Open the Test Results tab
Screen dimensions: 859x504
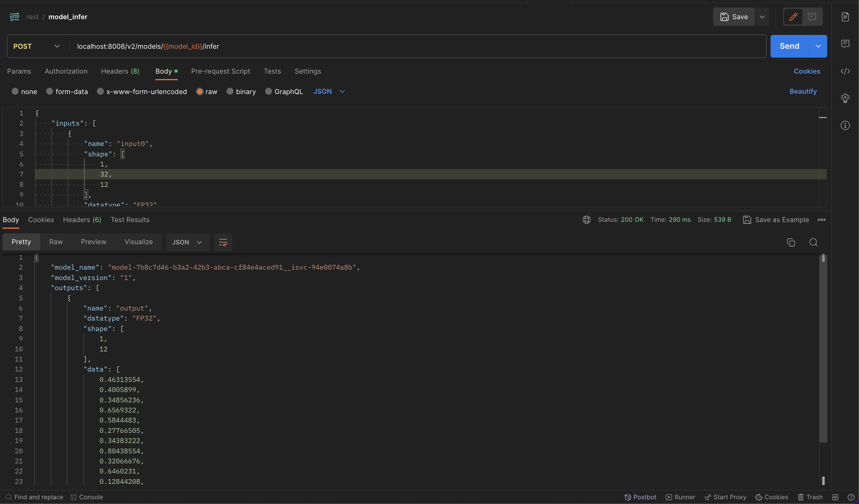click(130, 220)
